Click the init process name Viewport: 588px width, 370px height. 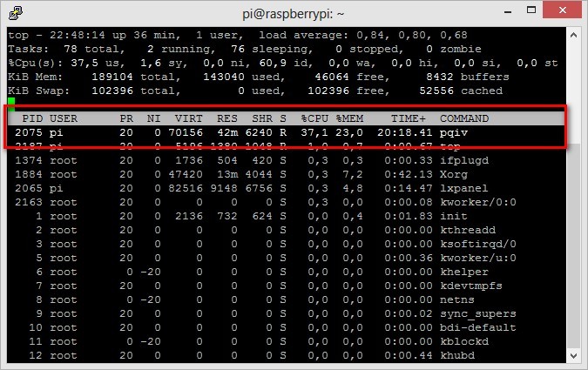(454, 216)
